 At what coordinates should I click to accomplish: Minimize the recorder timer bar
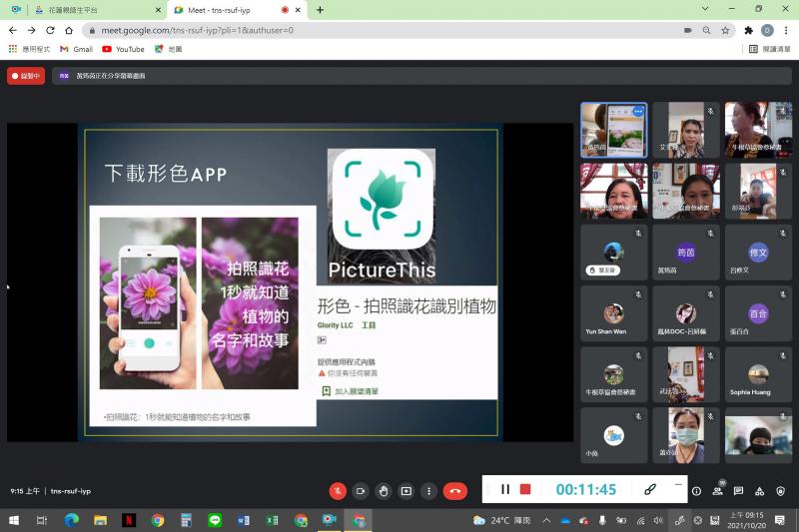(678, 485)
